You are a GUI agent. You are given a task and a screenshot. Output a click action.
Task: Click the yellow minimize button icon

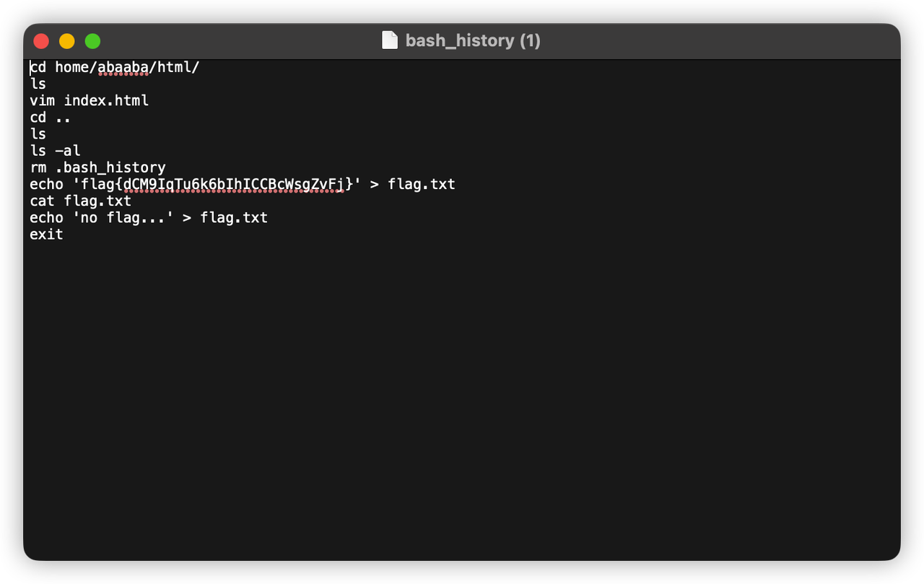[x=66, y=41]
